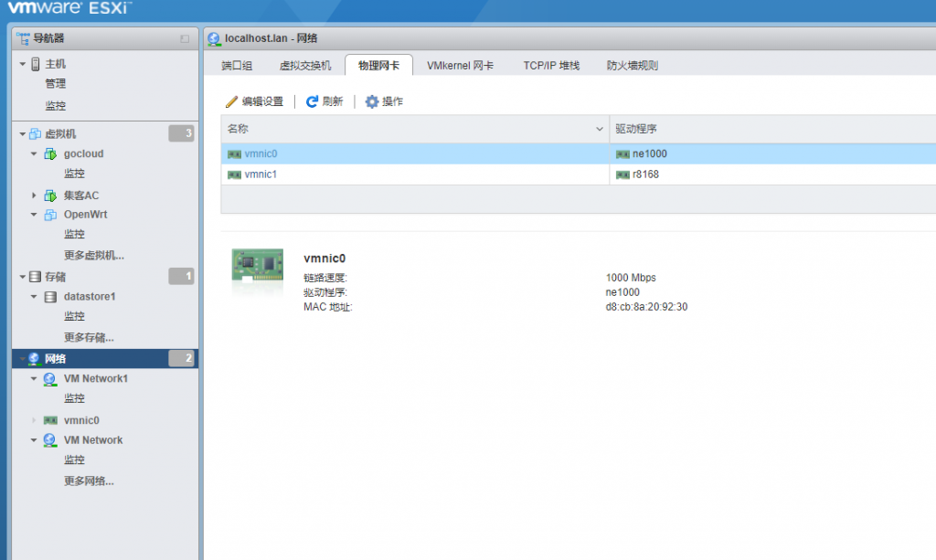Collapse the 存储 tree node
Viewport: 936px width, 560px height.
tap(22, 277)
